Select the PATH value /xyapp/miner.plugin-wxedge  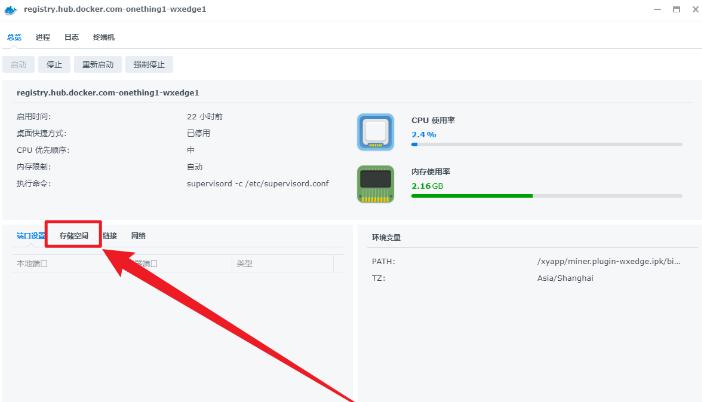pos(609,261)
